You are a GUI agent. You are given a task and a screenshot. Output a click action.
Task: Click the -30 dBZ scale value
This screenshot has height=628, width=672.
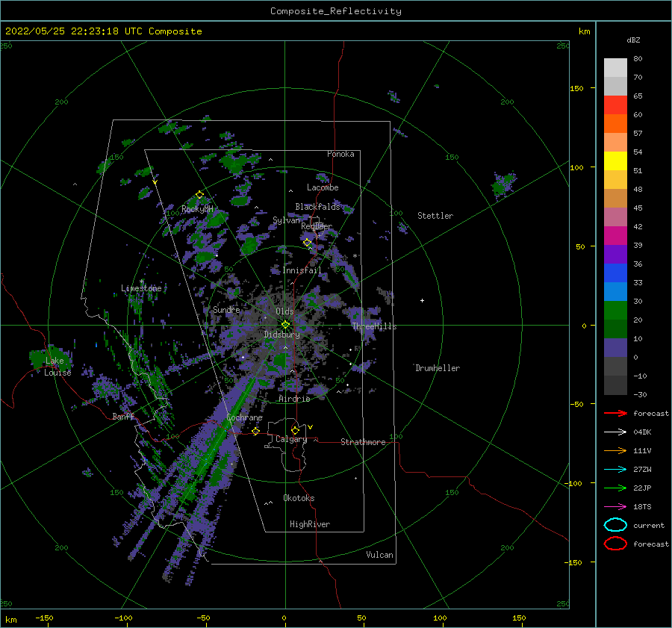click(641, 394)
